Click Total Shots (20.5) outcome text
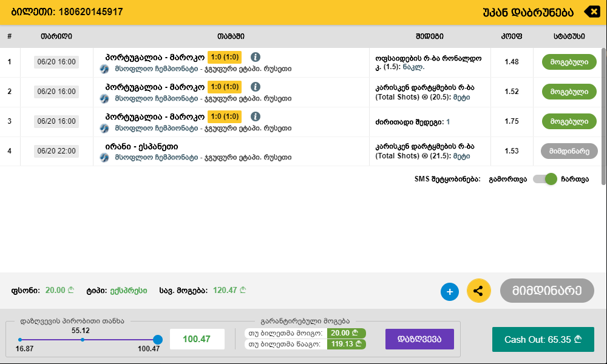The height and width of the screenshot is (364, 607). (425, 92)
